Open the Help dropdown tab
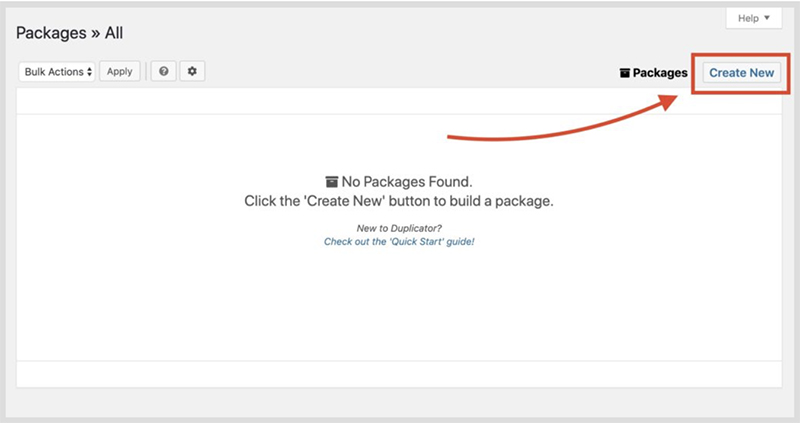 point(753,18)
